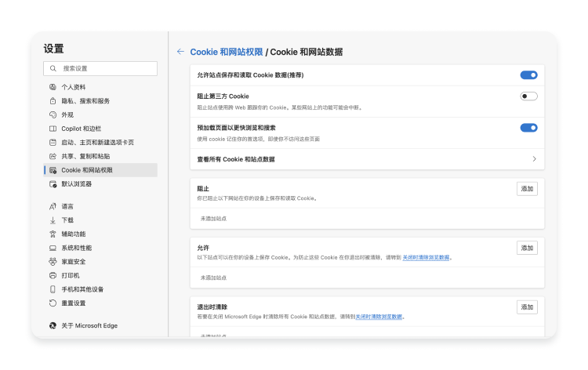
Task: Select 重置设置 label in the sidebar
Action: (74, 303)
